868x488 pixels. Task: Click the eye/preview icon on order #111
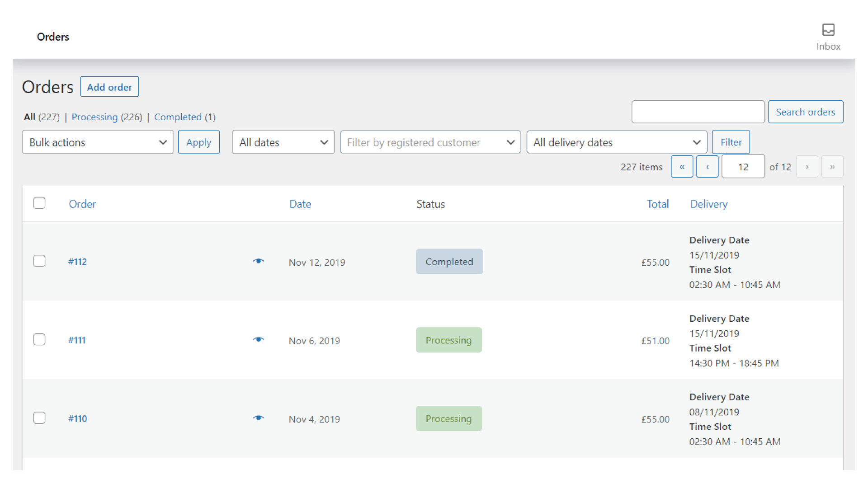[x=259, y=340]
